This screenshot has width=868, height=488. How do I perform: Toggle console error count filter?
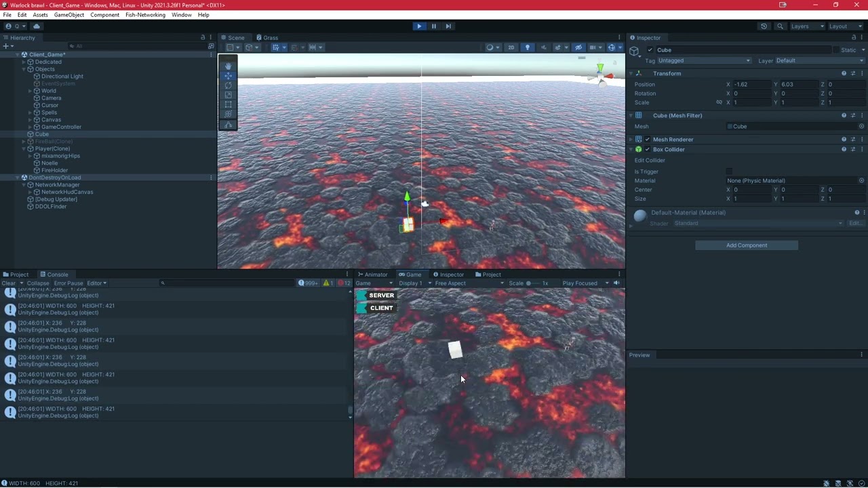coord(345,283)
